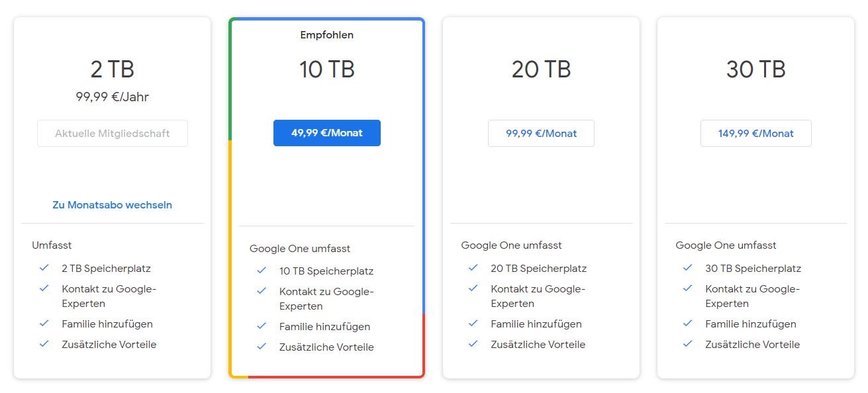The height and width of the screenshot is (393, 868).
Task: Click the 20 TB plan heading
Action: coord(541,69)
